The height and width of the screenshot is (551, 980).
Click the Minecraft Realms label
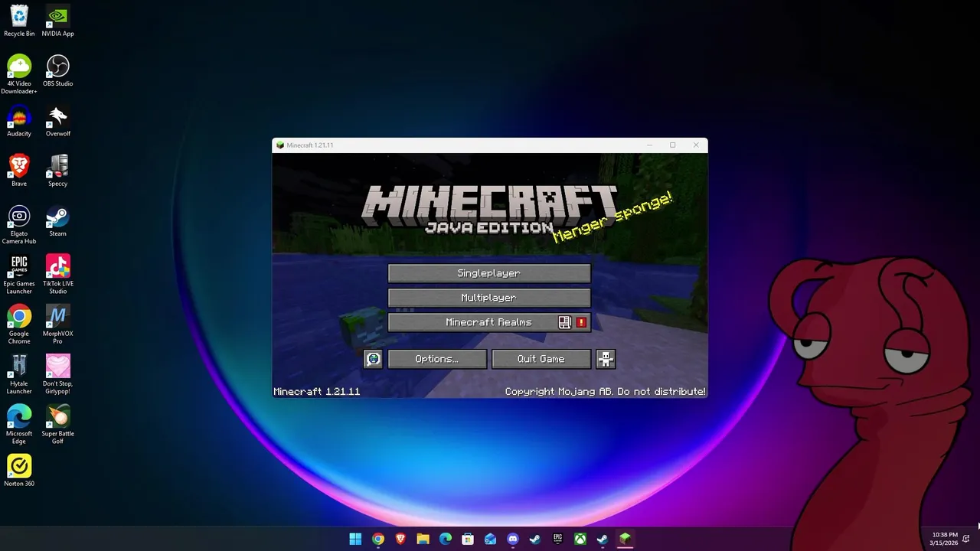(488, 322)
